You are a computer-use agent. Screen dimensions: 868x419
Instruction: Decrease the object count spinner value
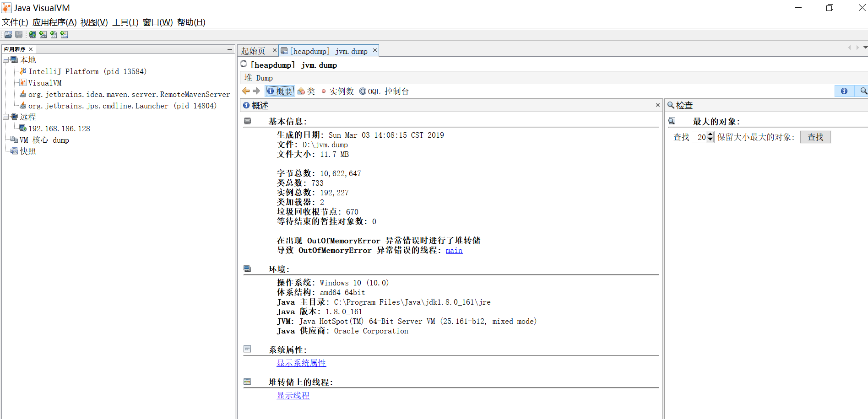click(711, 140)
